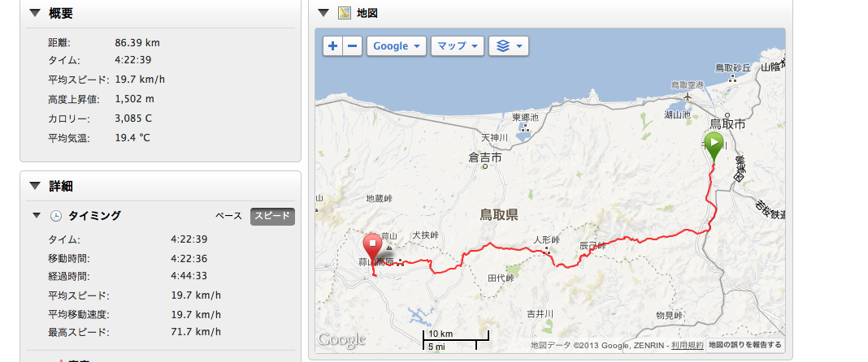Switch timing display to ペース
Screen dimensions: 868x362
tap(228, 216)
